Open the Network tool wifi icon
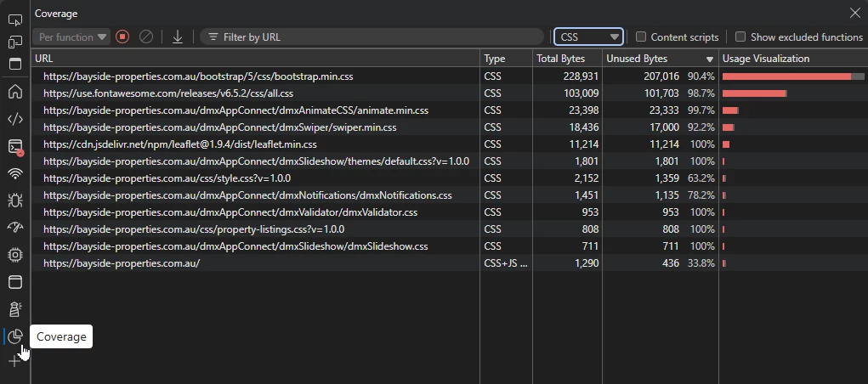The image size is (868, 384). (15, 174)
